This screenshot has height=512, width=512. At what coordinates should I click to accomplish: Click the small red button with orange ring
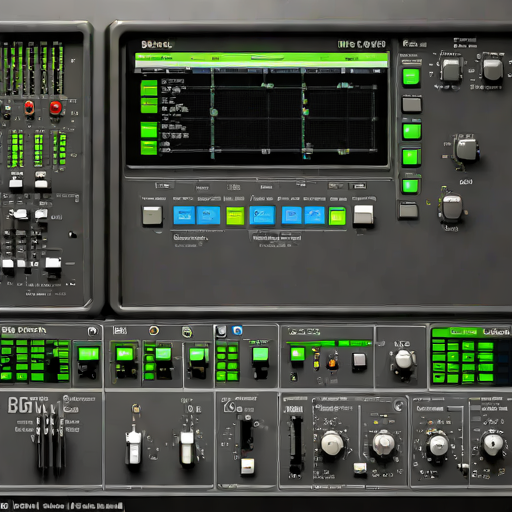[29, 107]
